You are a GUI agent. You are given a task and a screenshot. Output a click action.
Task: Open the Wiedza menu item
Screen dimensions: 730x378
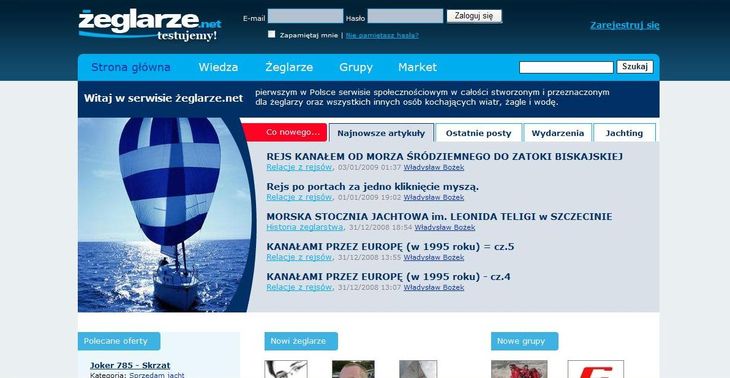218,67
